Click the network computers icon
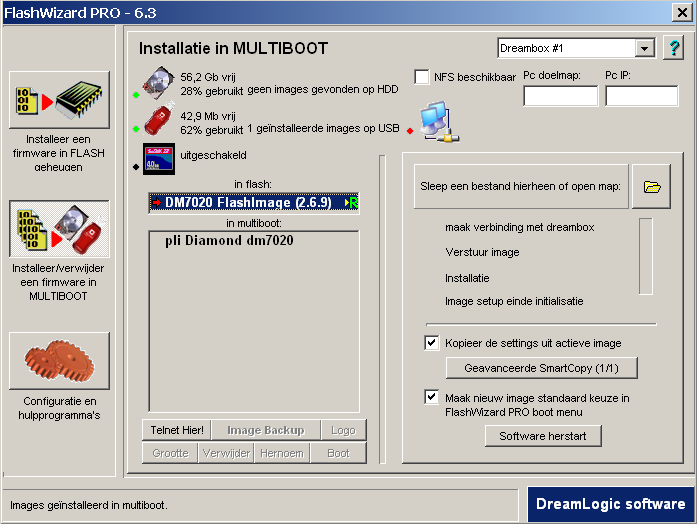697x524 pixels. [x=439, y=122]
